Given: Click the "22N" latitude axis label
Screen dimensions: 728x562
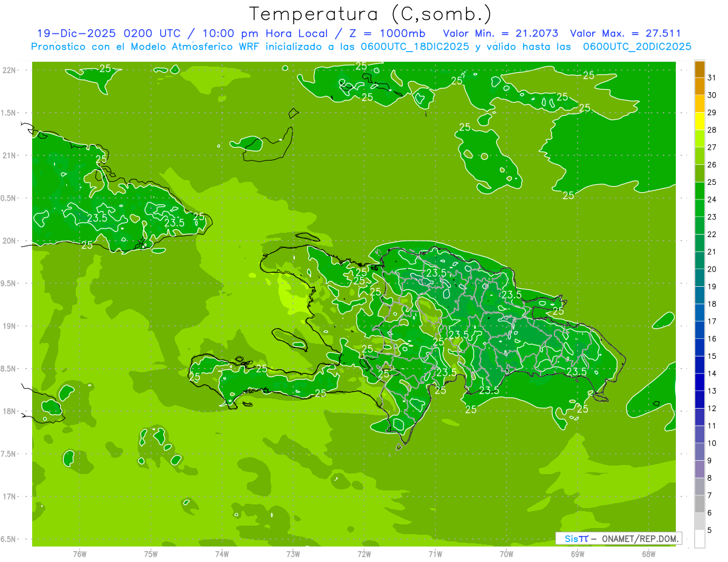Looking at the screenshot, I should (x=9, y=70).
